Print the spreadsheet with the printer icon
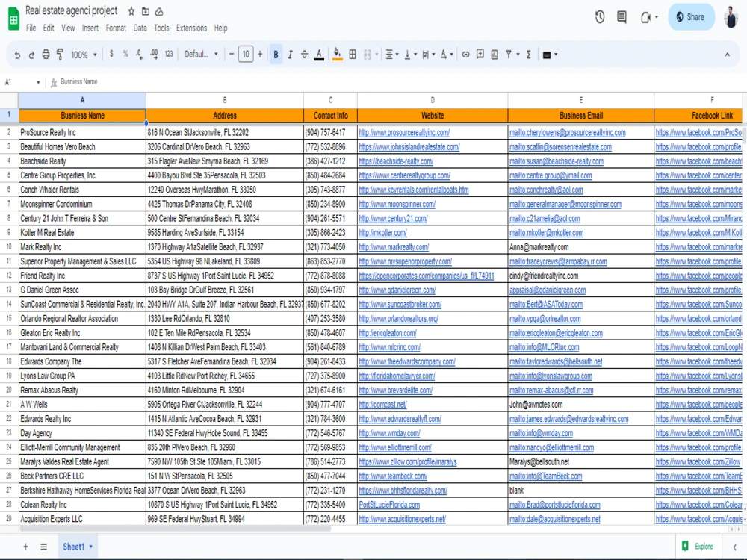747x560 pixels. pyautogui.click(x=46, y=55)
